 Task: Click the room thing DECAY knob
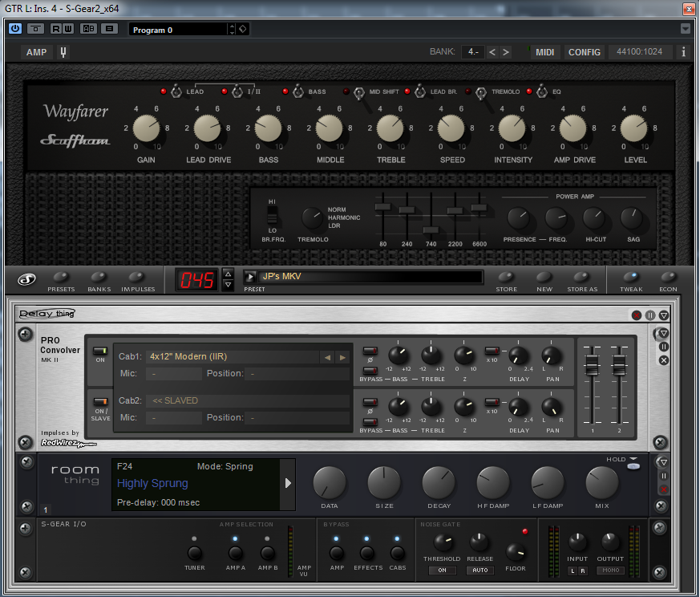(439, 482)
